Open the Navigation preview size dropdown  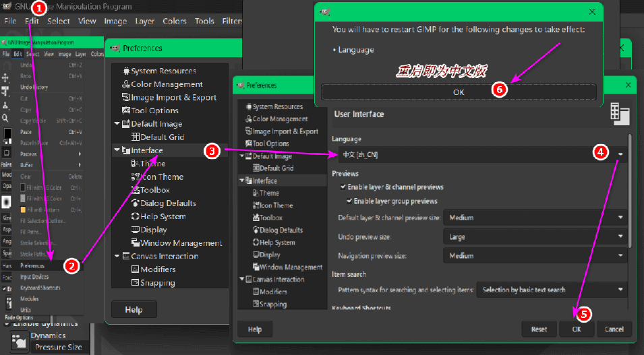pos(535,256)
